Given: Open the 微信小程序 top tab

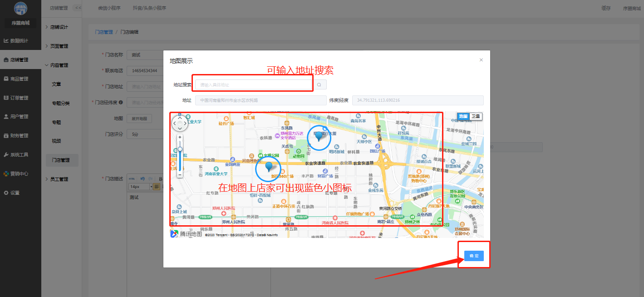Looking at the screenshot, I should [109, 8].
